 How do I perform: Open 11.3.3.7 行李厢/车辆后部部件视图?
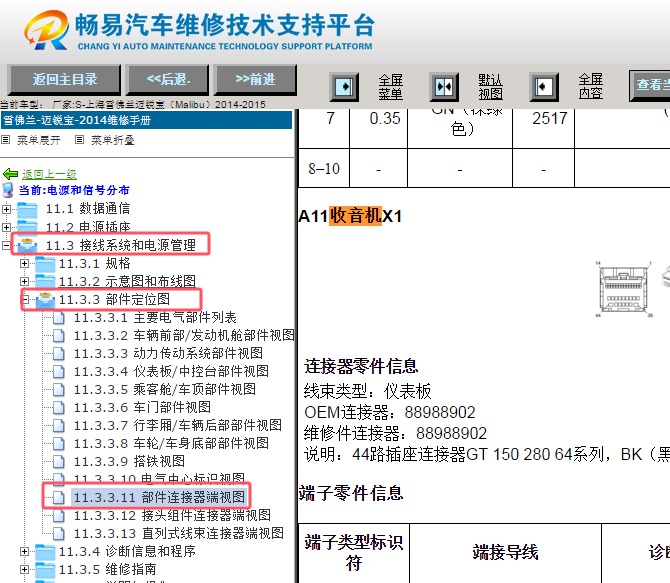click(178, 425)
